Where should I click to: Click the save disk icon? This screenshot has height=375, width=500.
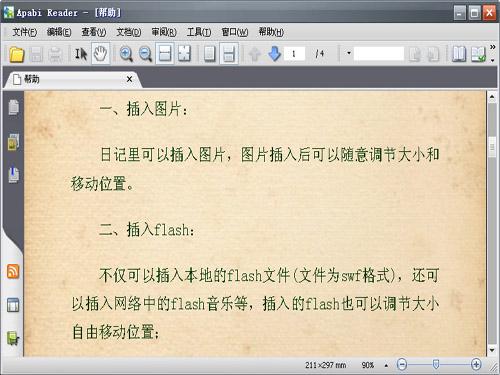pyautogui.click(x=36, y=54)
